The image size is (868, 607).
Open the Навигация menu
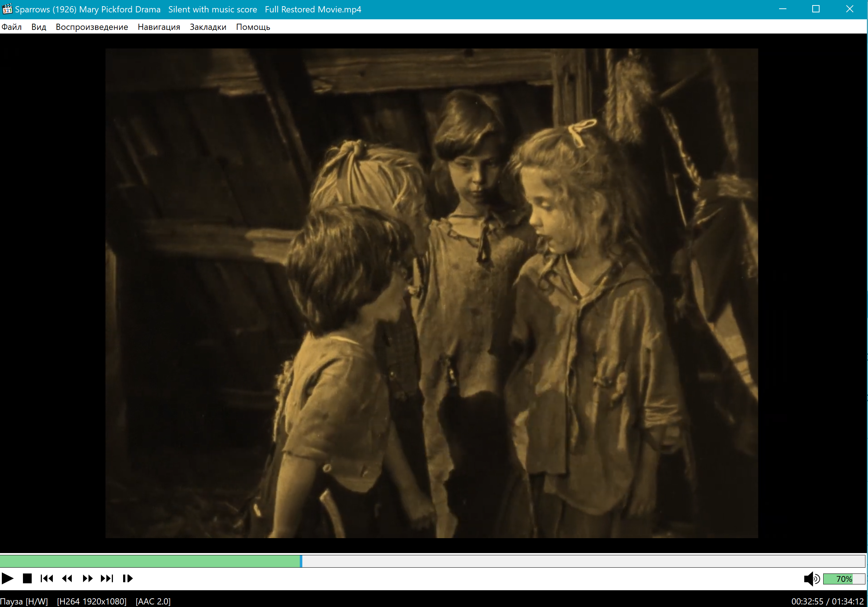pyautogui.click(x=159, y=27)
